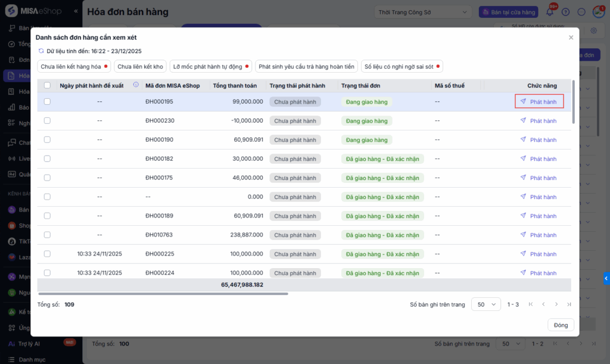Close the dialog with the X button
Image resolution: width=610 pixels, height=364 pixels.
pos(571,38)
